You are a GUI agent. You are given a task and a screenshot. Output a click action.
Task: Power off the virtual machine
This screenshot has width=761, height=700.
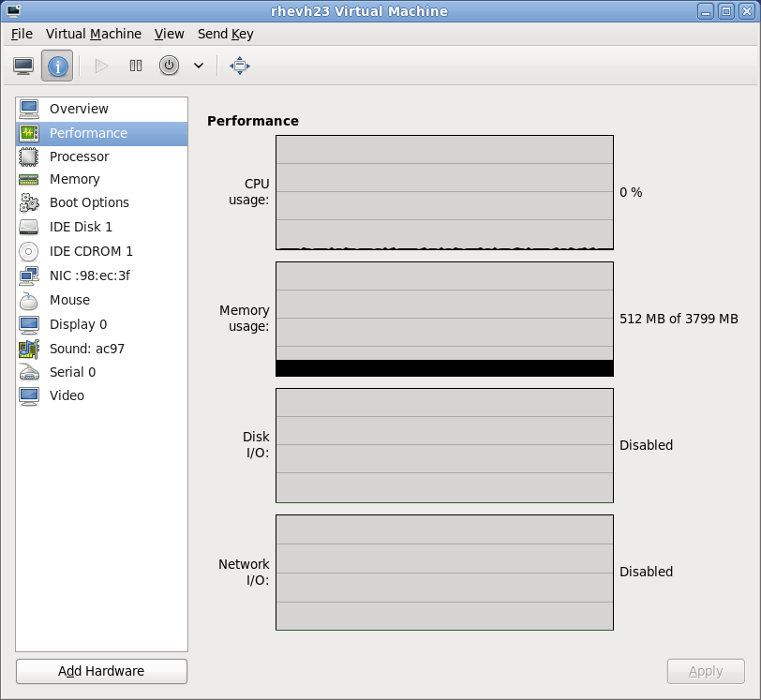coord(170,66)
